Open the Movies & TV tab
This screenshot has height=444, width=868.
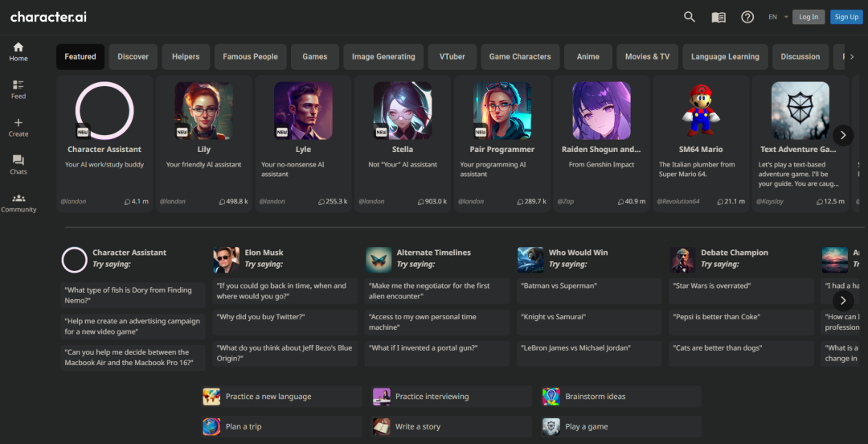[648, 56]
